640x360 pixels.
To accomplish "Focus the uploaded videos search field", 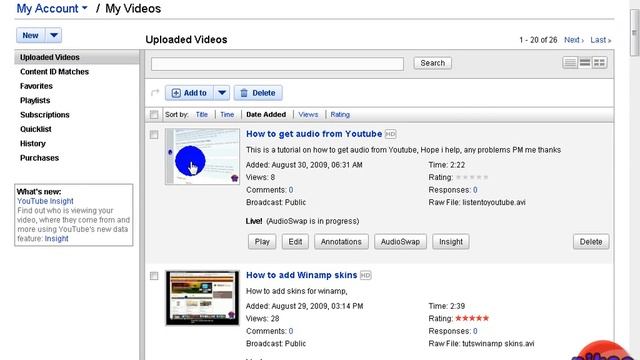I will pos(278,64).
